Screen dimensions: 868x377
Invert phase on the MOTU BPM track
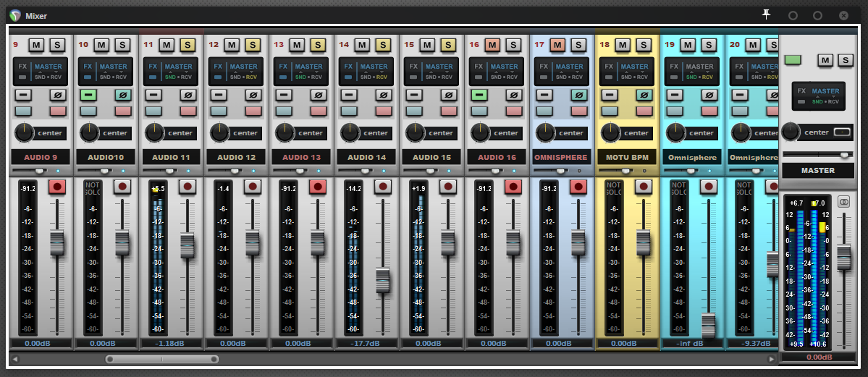[x=644, y=96]
